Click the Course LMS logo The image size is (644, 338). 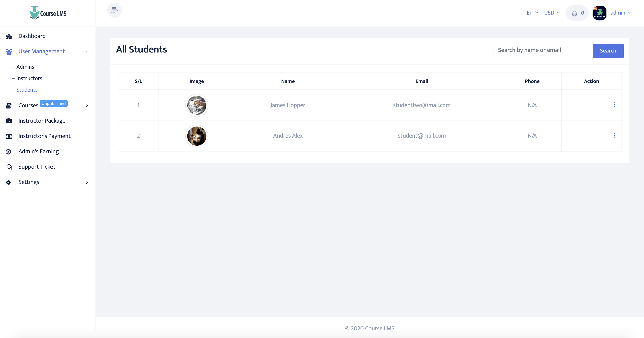click(x=48, y=13)
